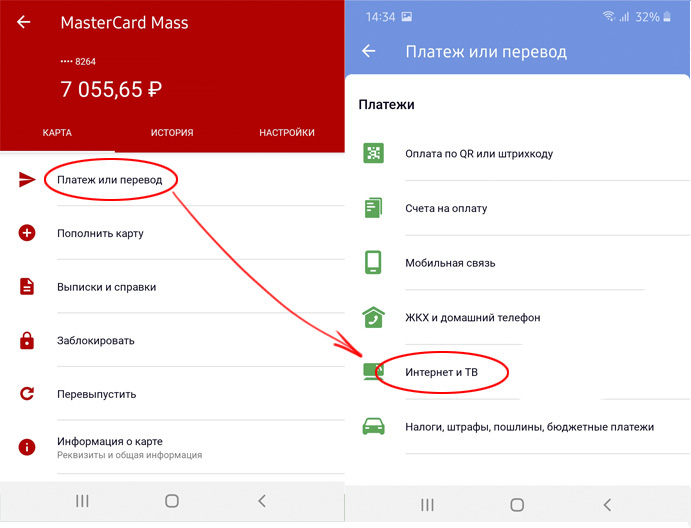
Task: Open Налоги, штрафы, пошлины, бюджетные платежи
Action: coord(518,426)
